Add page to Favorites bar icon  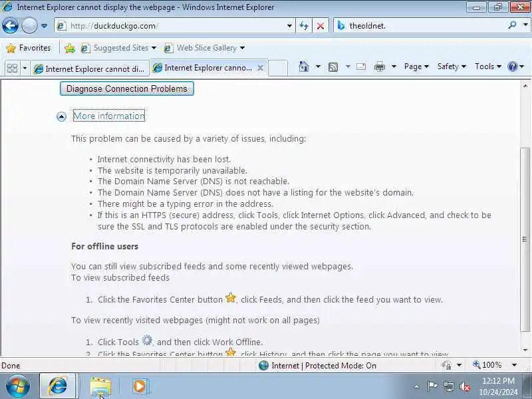[70, 48]
